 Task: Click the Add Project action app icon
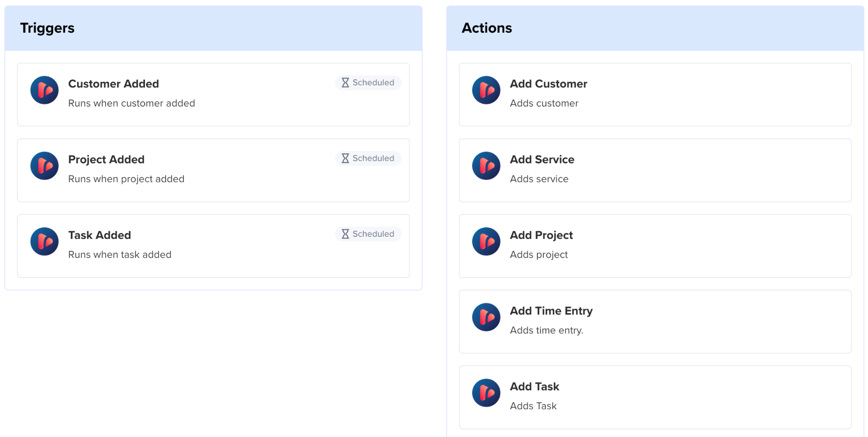[486, 241]
